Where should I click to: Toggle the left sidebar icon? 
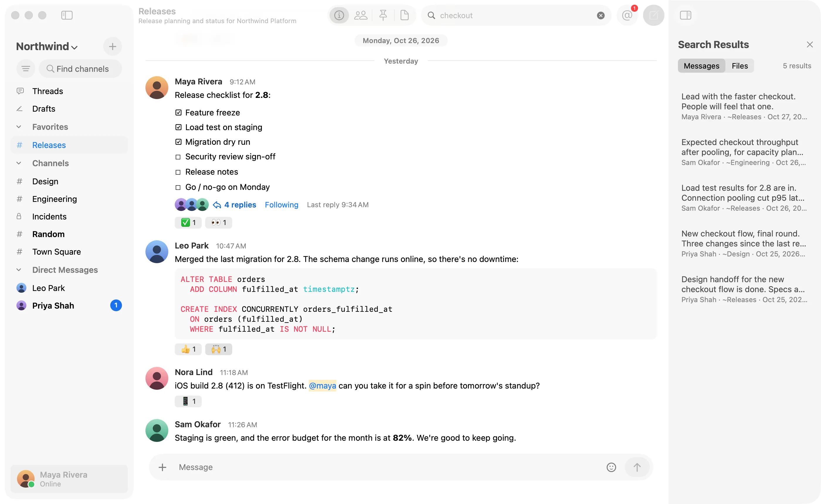pyautogui.click(x=67, y=15)
